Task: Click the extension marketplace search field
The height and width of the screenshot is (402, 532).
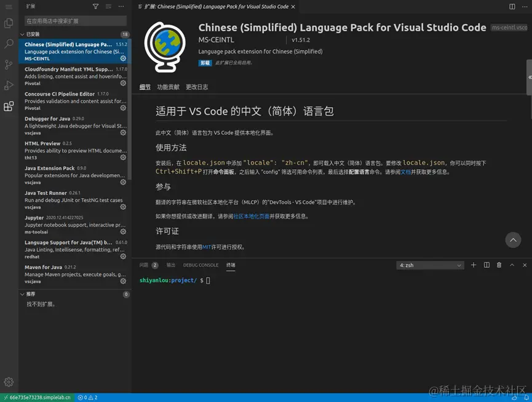Action: [x=76, y=21]
